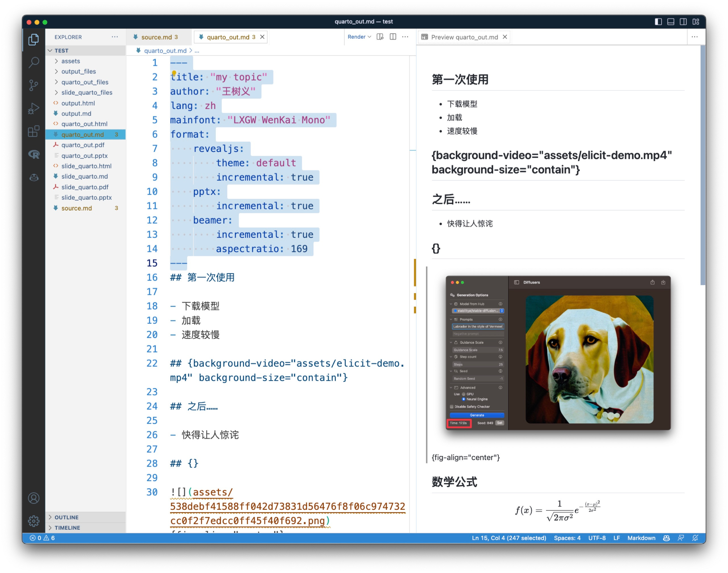Open the Manage settings gear

pyautogui.click(x=34, y=521)
